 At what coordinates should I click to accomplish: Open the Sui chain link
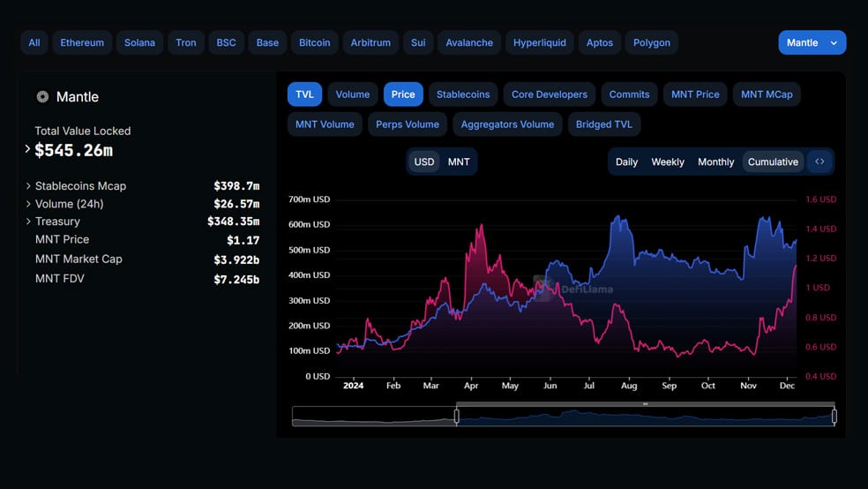[418, 42]
